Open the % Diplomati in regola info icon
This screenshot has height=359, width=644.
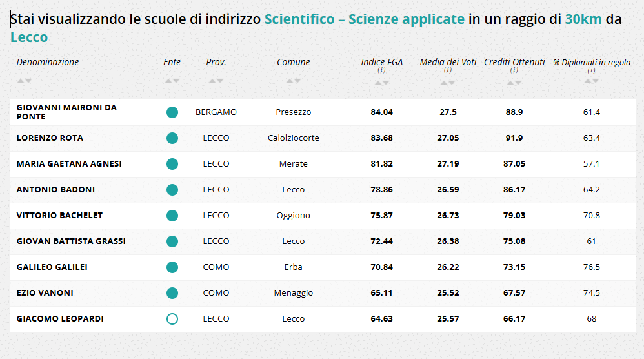click(591, 70)
